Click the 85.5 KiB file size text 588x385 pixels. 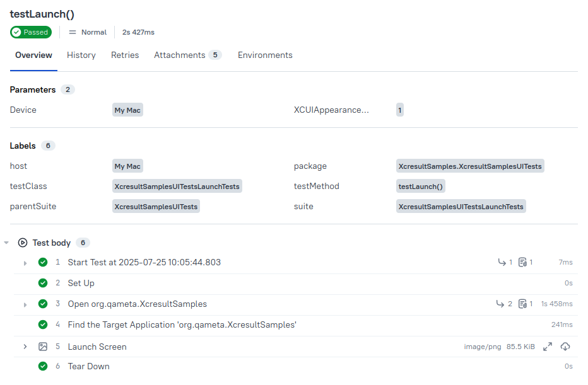click(520, 347)
